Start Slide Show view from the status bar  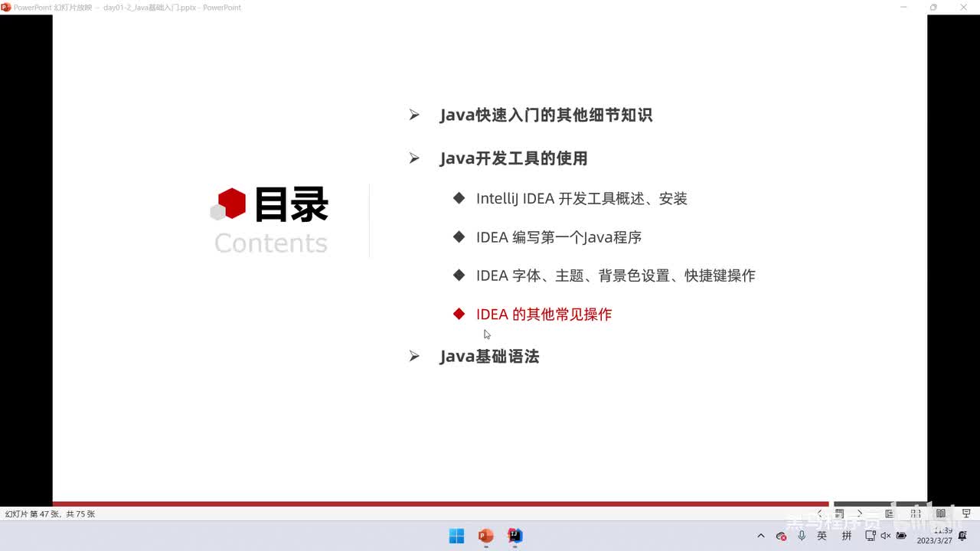pyautogui.click(x=966, y=514)
